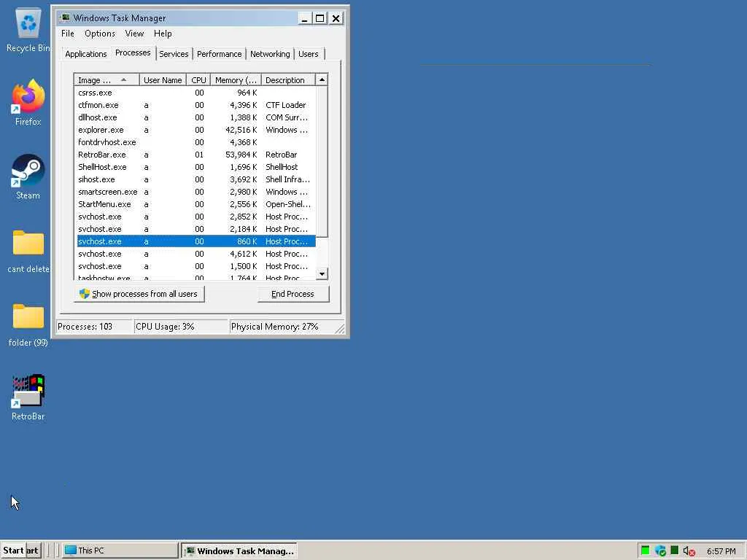Switch to the Services tab

174,54
